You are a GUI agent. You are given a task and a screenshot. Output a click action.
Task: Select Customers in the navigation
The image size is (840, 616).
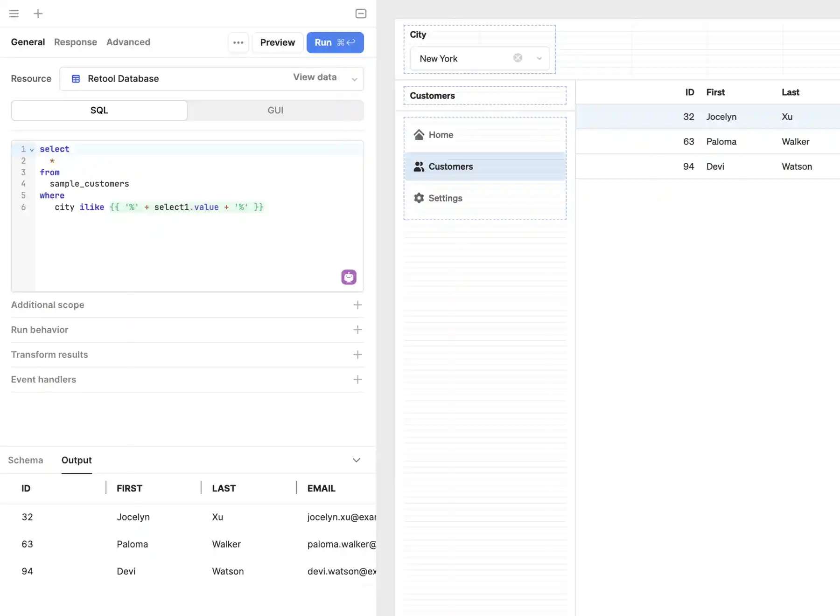coord(485,166)
